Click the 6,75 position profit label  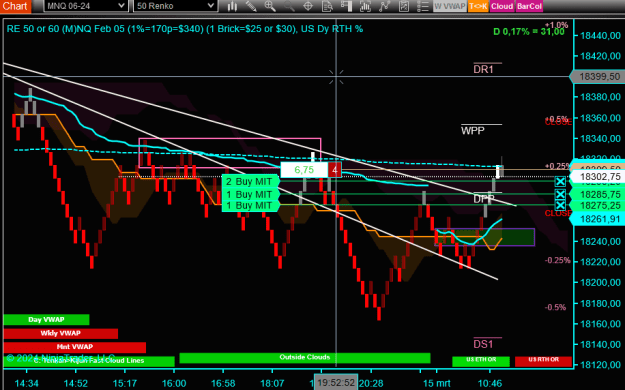point(304,170)
